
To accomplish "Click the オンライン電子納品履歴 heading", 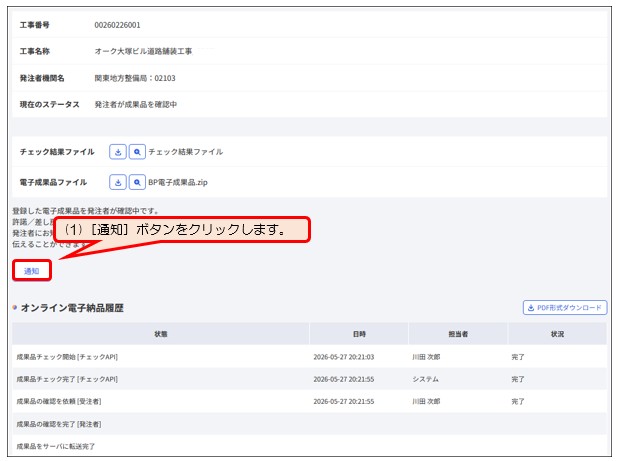I will (72, 308).
